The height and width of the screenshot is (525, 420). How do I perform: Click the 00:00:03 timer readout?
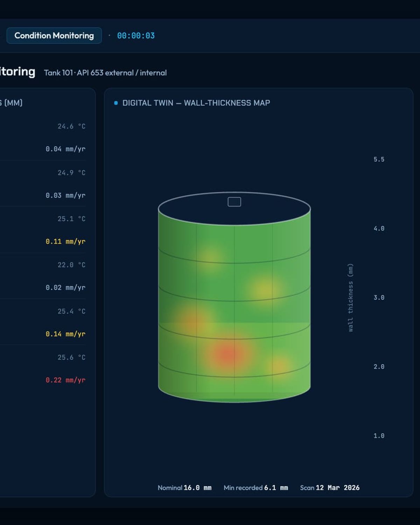tap(136, 36)
